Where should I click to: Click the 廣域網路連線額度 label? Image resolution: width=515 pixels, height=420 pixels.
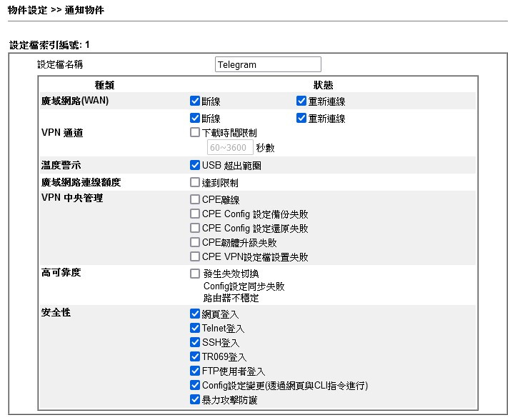pos(81,182)
